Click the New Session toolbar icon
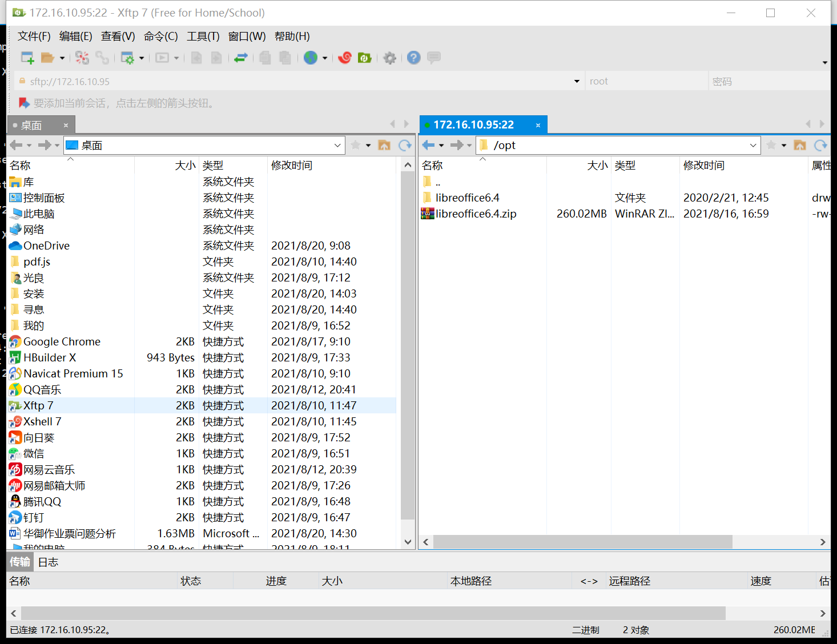 coord(27,58)
